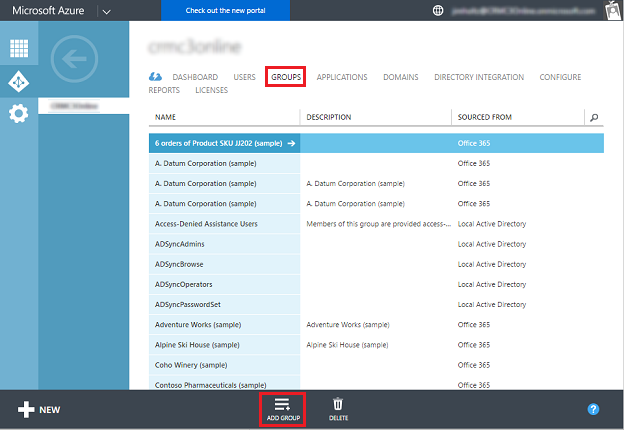Click the globe language icon

click(x=437, y=11)
